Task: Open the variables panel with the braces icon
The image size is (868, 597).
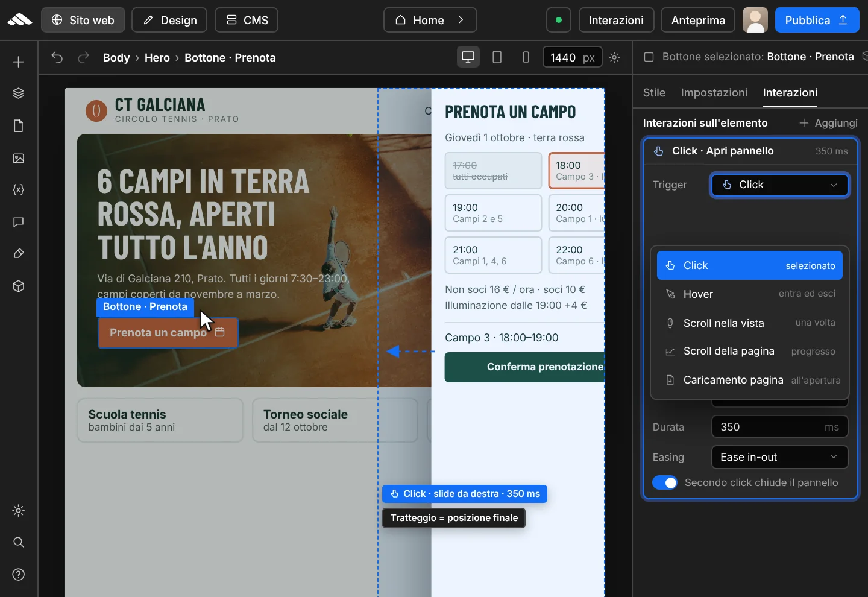Action: 19,190
